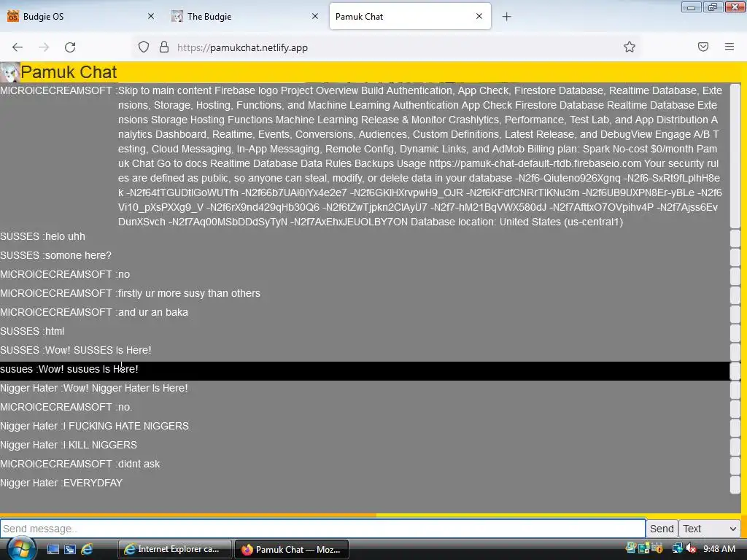
Task: Open the Save to Pocket icon
Action: point(703,47)
